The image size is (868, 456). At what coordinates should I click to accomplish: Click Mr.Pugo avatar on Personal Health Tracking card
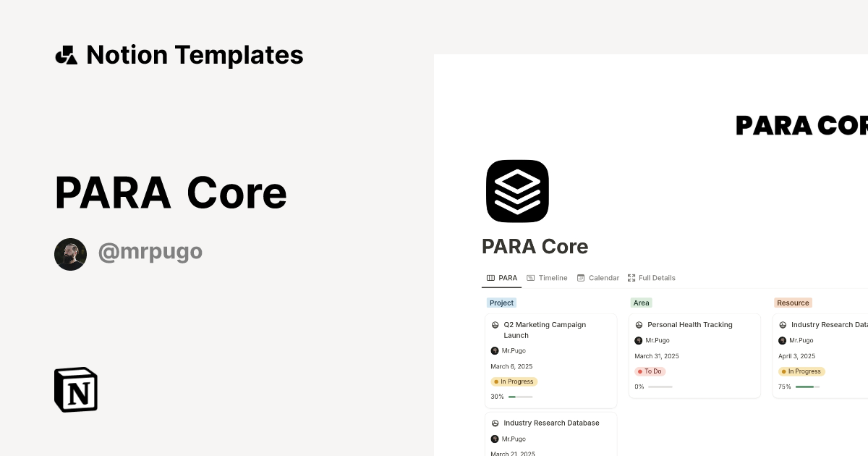coord(639,340)
